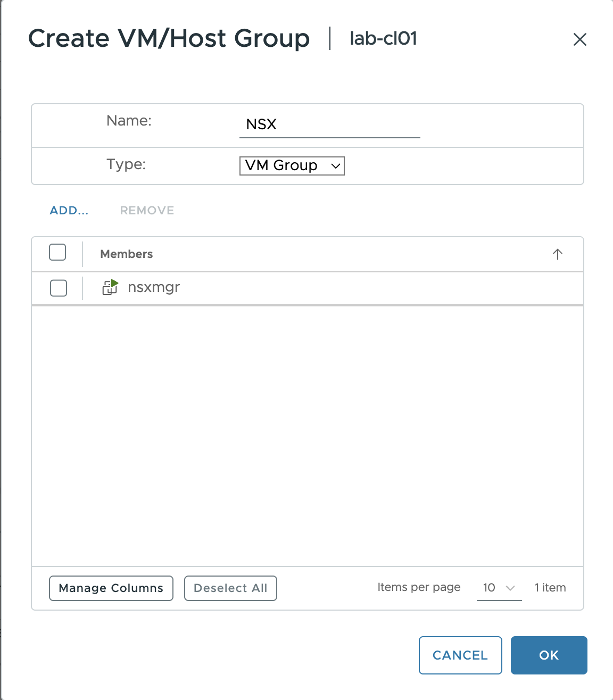613x700 pixels.
Task: Open Manage Columns
Action: (111, 588)
